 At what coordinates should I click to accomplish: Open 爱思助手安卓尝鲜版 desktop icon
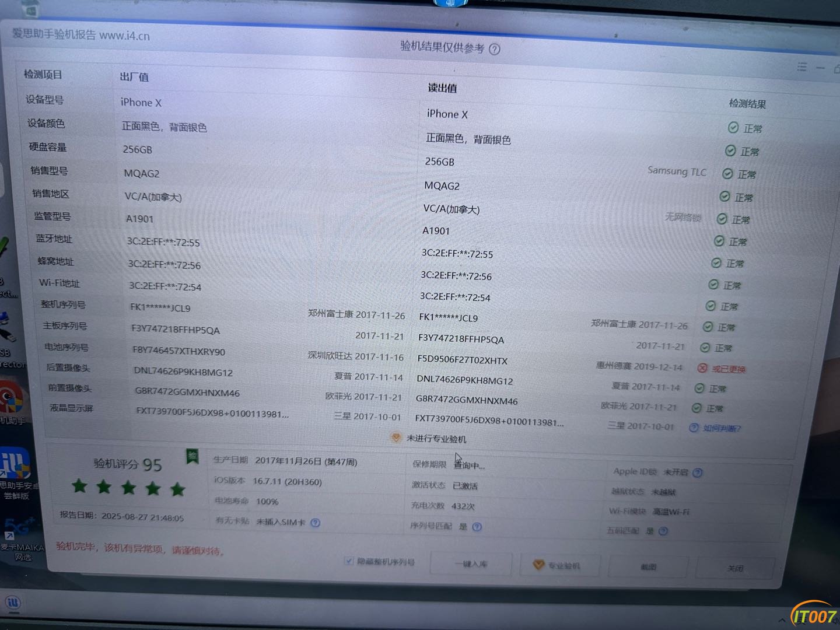(16, 473)
